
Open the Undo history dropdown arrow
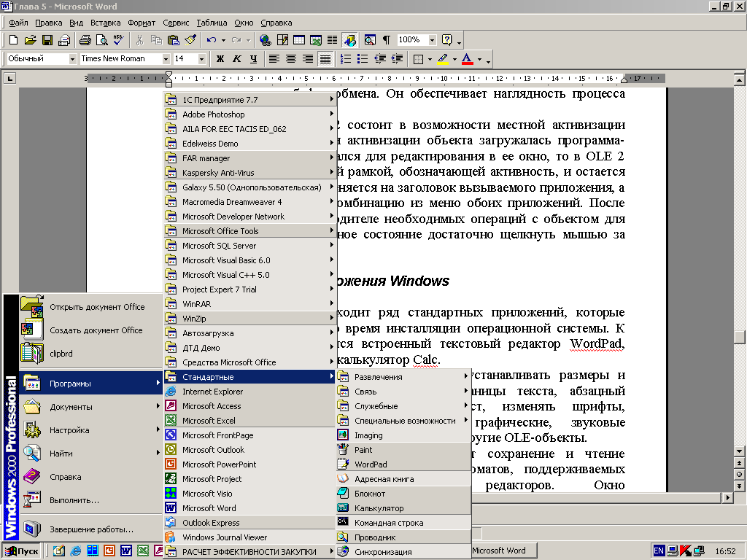click(223, 40)
